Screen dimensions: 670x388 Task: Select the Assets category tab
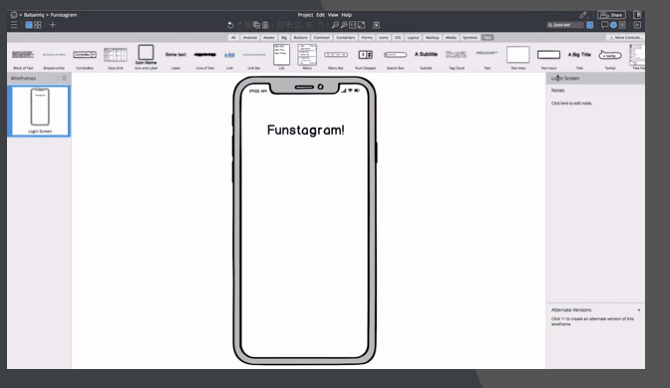click(x=269, y=38)
